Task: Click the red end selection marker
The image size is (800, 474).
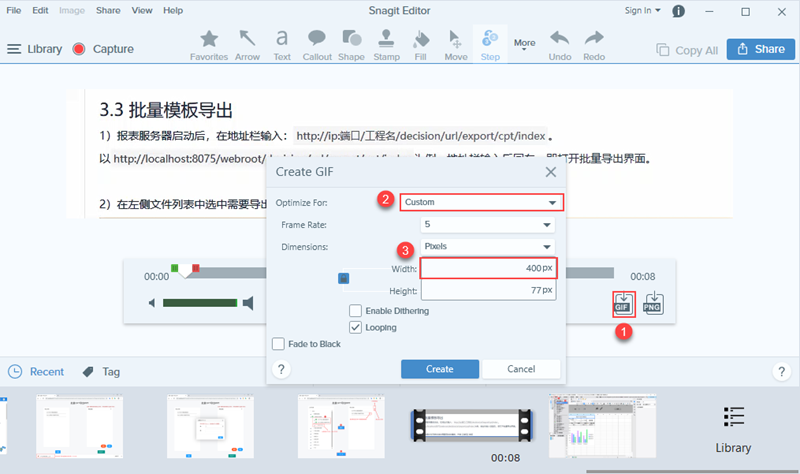Action: (x=195, y=268)
